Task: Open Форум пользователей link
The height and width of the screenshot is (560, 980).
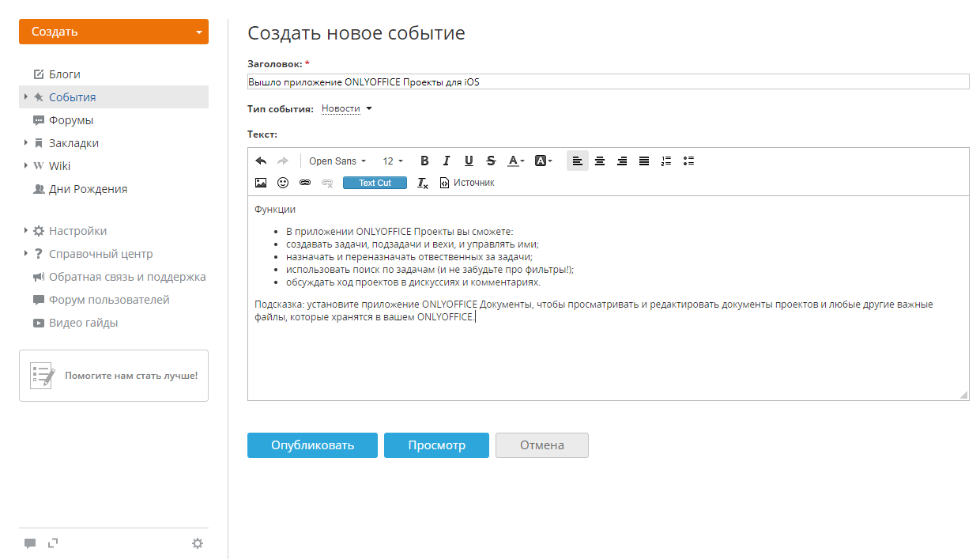Action: [x=109, y=300]
